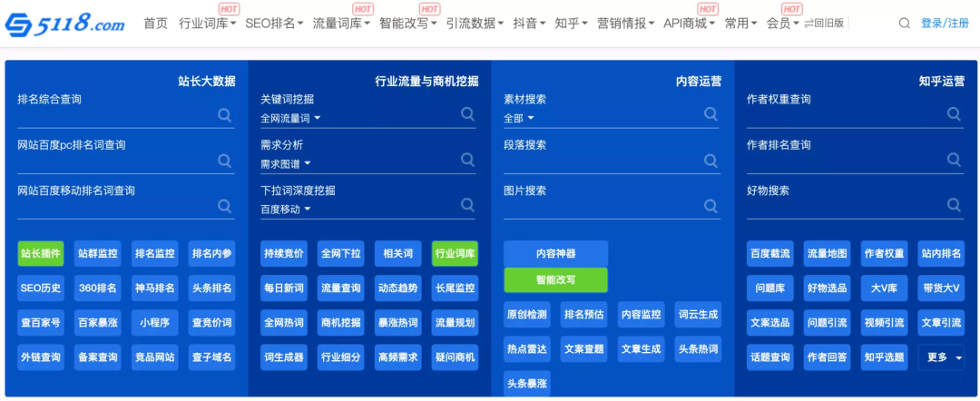The width and height of the screenshot is (980, 401).
Task: Switch back via 回旧版 link
Action: coord(824,24)
